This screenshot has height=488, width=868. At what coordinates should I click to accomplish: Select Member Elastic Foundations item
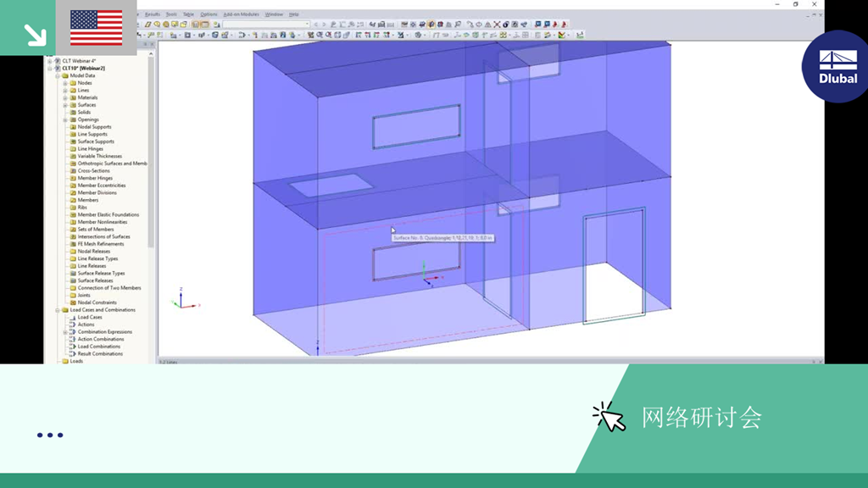click(x=108, y=214)
